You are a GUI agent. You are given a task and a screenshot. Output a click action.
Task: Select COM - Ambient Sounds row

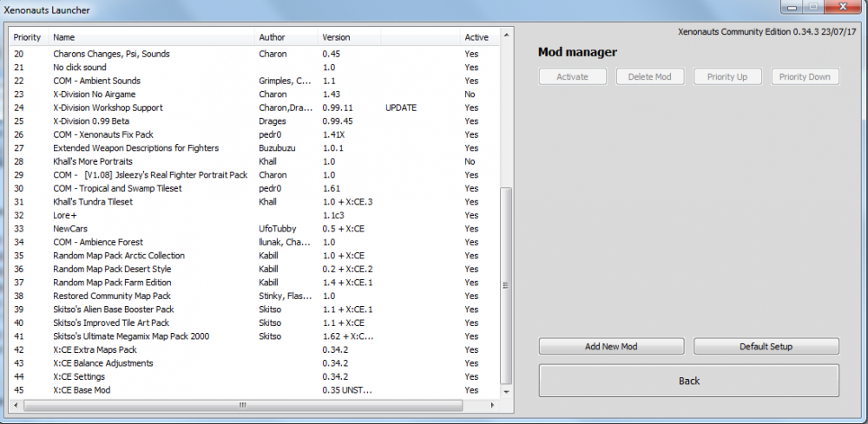point(254,81)
